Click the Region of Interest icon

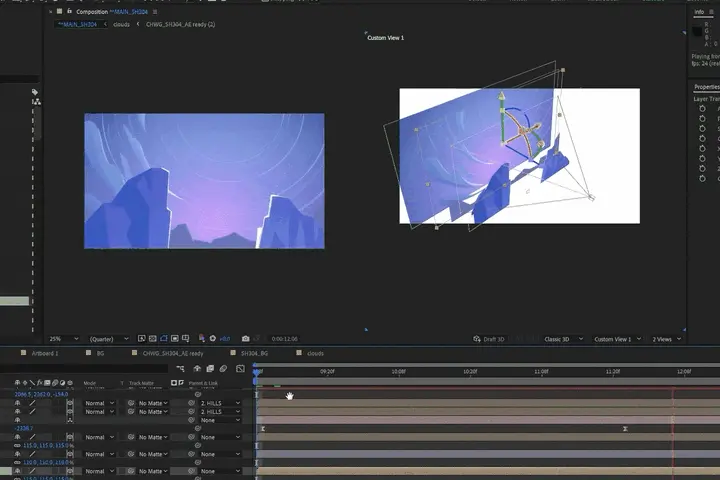(174, 339)
